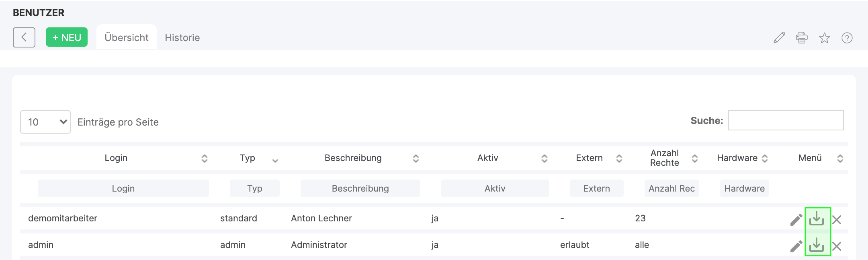Open the help question mark icon
This screenshot has height=260, width=868.
(847, 38)
